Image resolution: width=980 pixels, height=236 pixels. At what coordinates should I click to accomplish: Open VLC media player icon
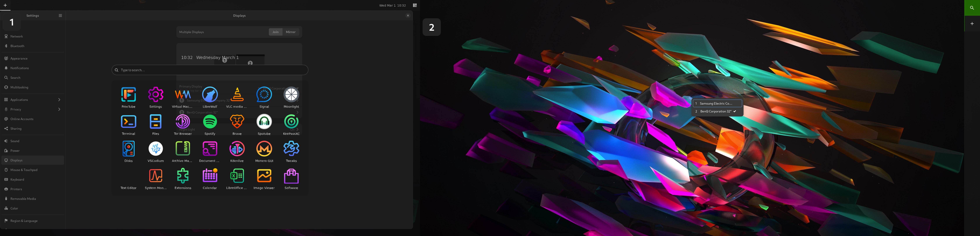tap(237, 95)
